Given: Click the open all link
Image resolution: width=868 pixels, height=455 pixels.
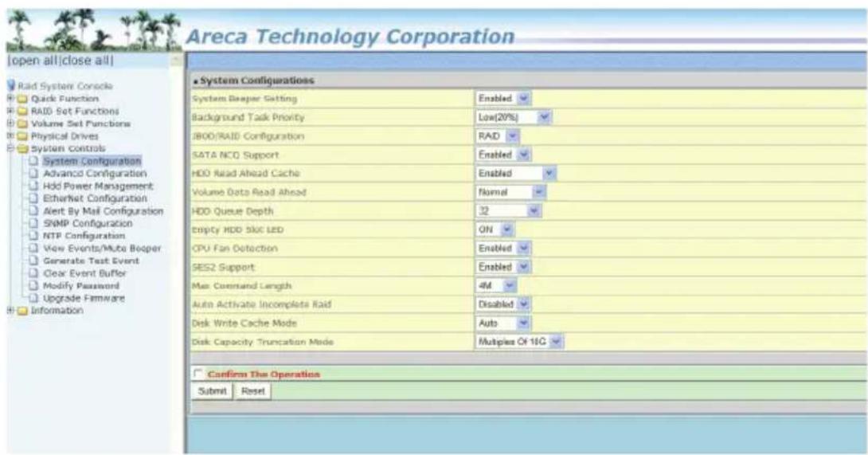Looking at the screenshot, I should tap(33, 61).
